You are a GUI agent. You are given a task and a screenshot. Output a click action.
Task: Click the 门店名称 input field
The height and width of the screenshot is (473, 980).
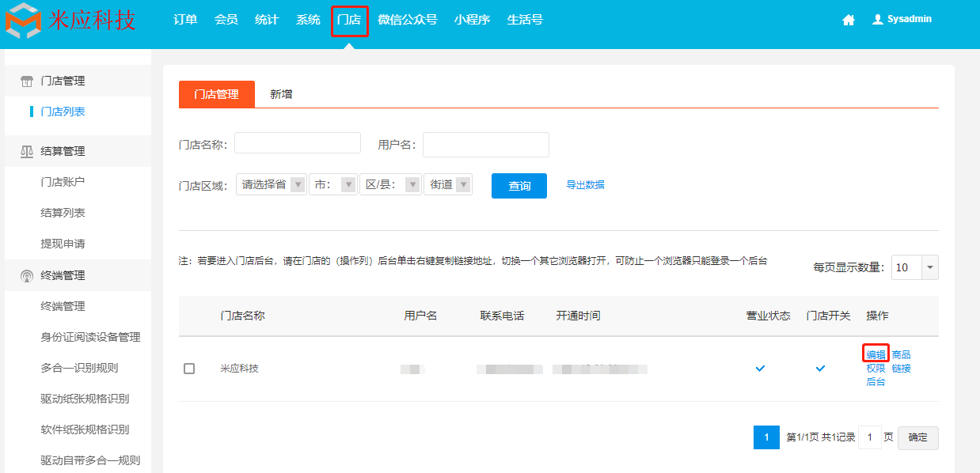(297, 143)
